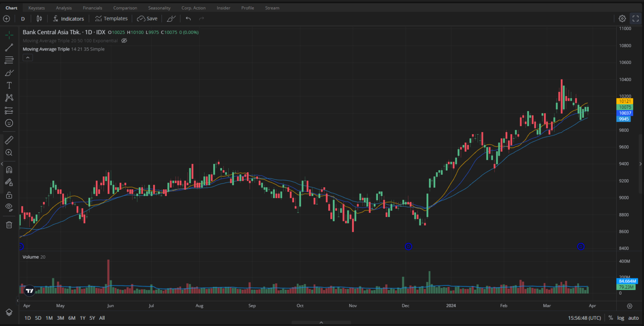Switch to the Seasonality tab
This screenshot has height=326, width=644.
(159, 8)
